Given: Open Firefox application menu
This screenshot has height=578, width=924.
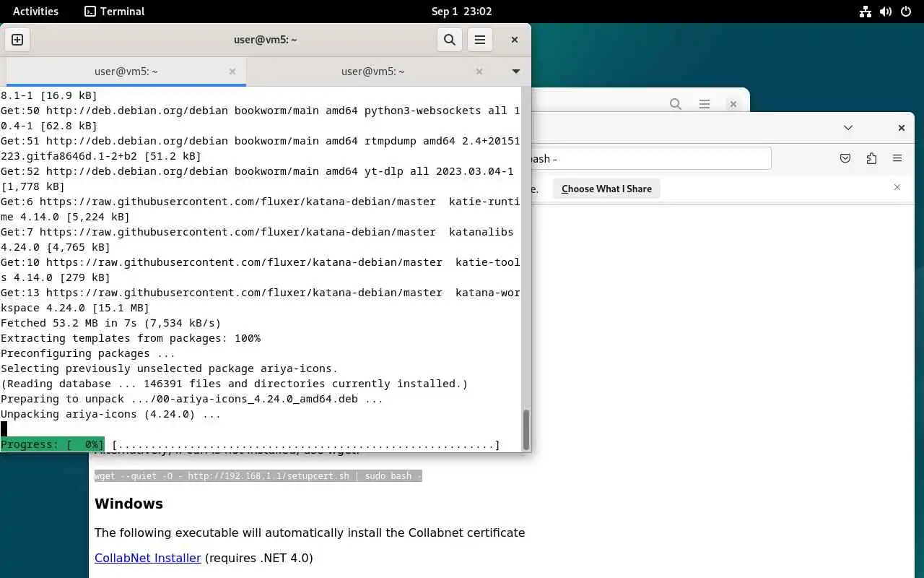Looking at the screenshot, I should (x=897, y=158).
